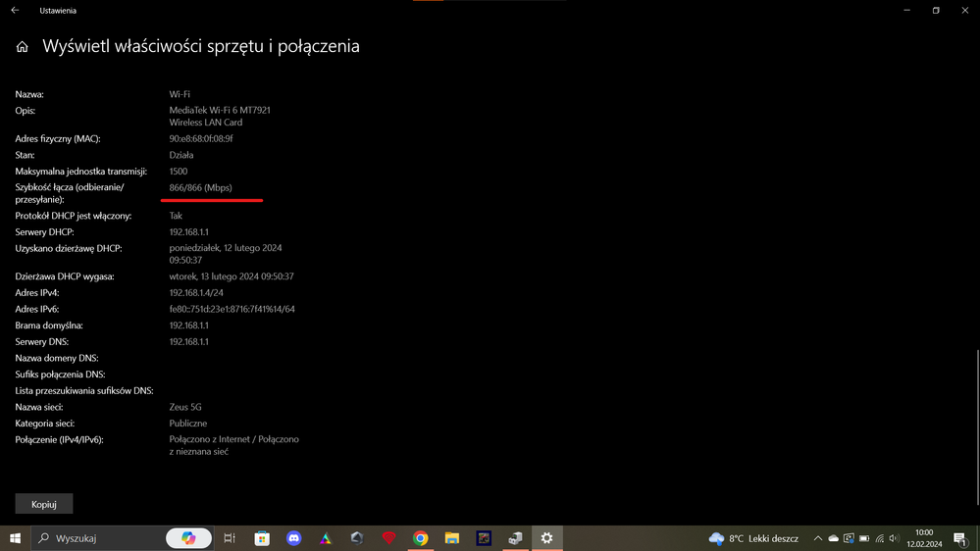Click the vertical scrollbar of the Settings page
This screenshot has width=980, height=551.
pos(977,426)
